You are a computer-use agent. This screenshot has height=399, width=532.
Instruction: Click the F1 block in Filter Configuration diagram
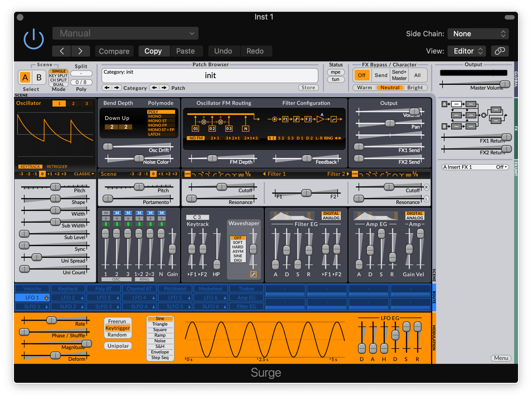coord(285,119)
